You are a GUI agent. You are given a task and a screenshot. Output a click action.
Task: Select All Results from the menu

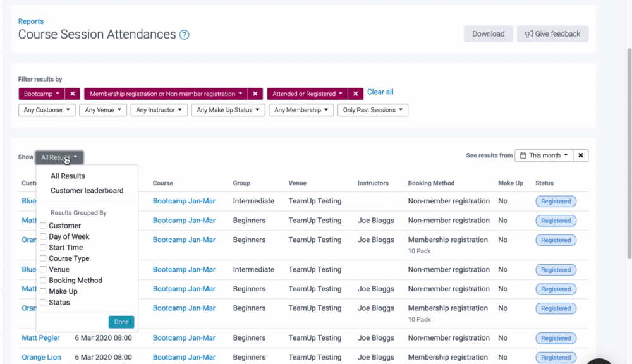pyautogui.click(x=68, y=176)
